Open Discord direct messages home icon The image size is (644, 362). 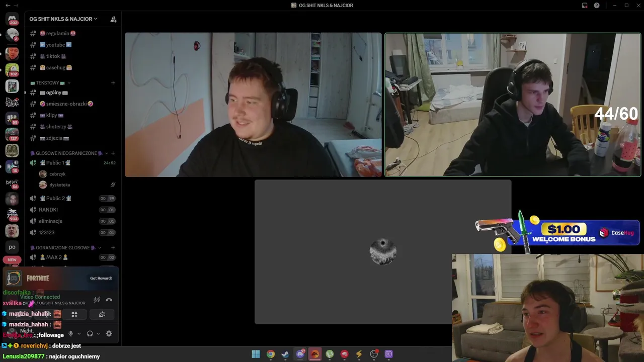pyautogui.click(x=12, y=19)
